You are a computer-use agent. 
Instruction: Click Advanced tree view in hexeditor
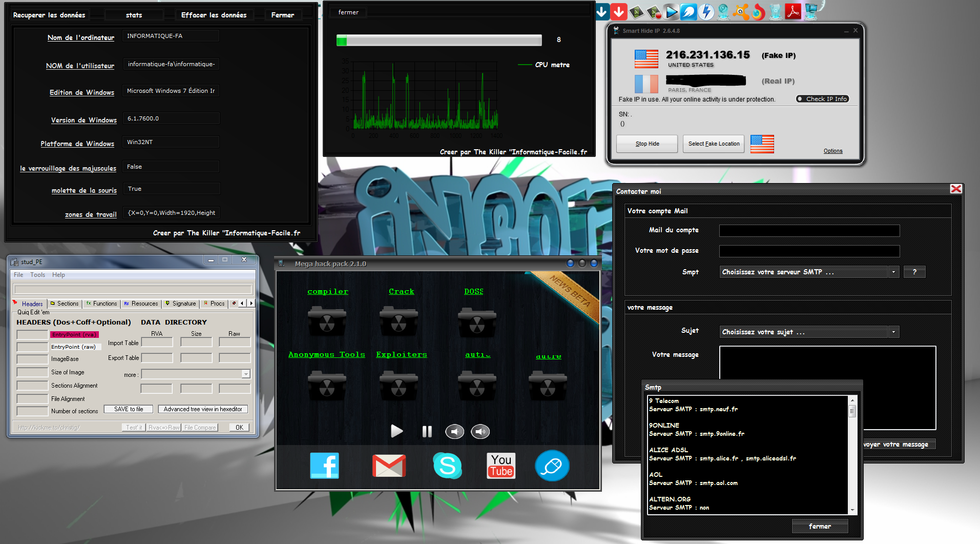[203, 409]
